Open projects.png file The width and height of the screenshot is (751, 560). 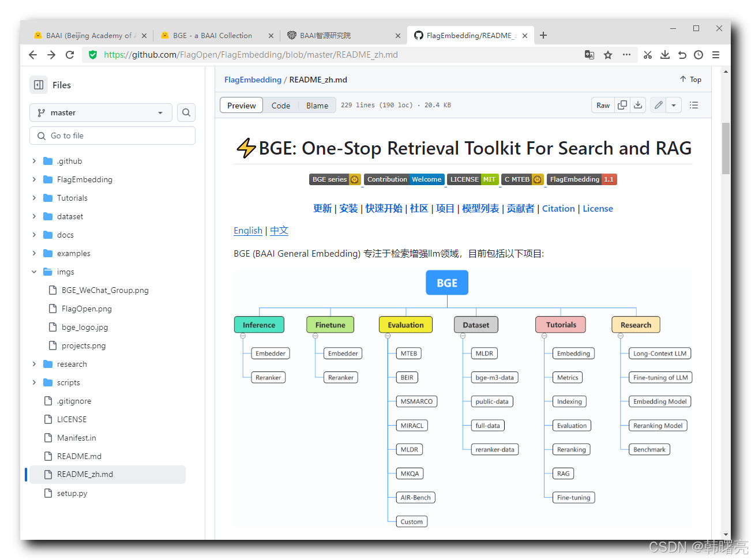tap(84, 345)
